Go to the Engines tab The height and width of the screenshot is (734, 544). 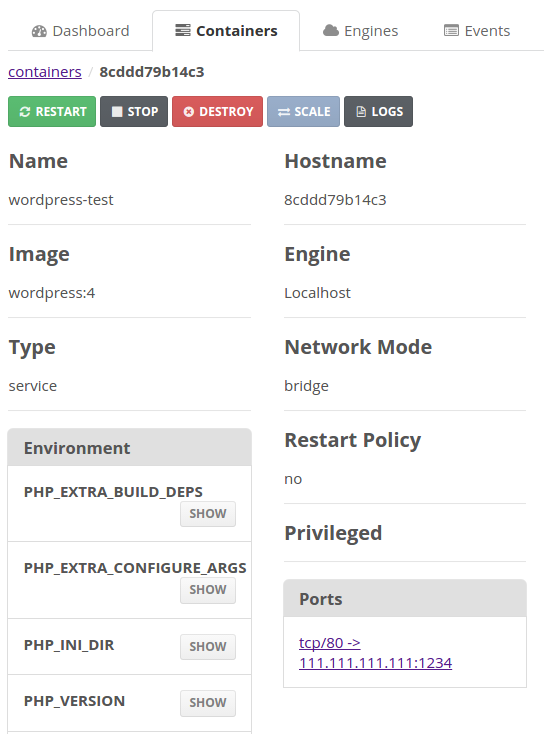point(360,31)
